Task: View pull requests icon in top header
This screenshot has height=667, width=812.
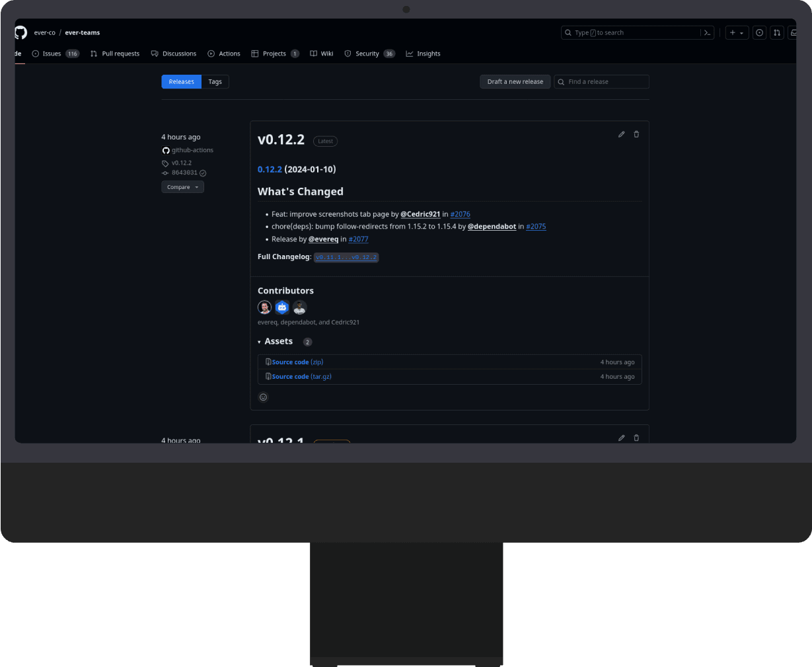Action: pyautogui.click(x=777, y=32)
